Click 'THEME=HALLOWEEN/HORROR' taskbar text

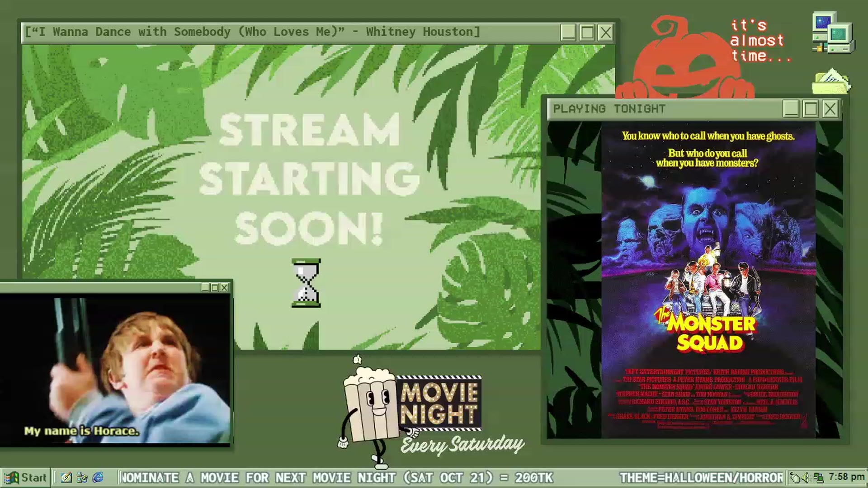(x=701, y=478)
